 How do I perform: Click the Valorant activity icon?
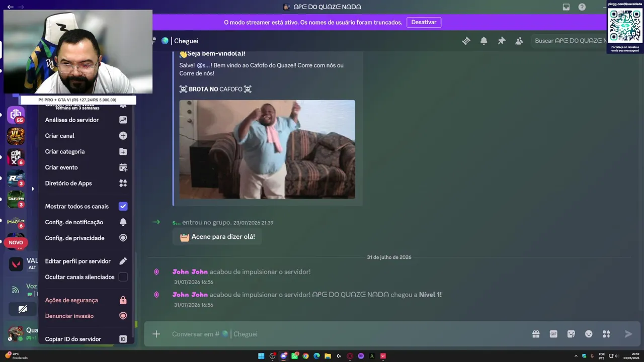[x=16, y=263]
